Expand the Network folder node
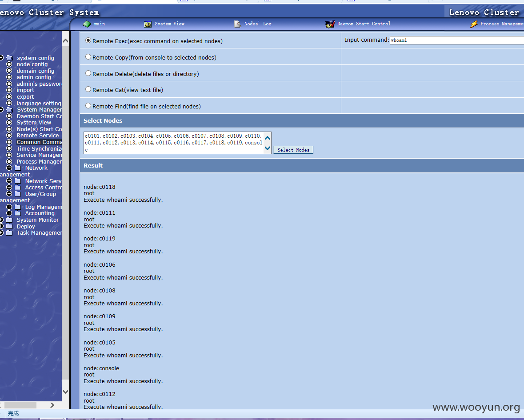The height and width of the screenshot is (420, 524). coord(9,168)
